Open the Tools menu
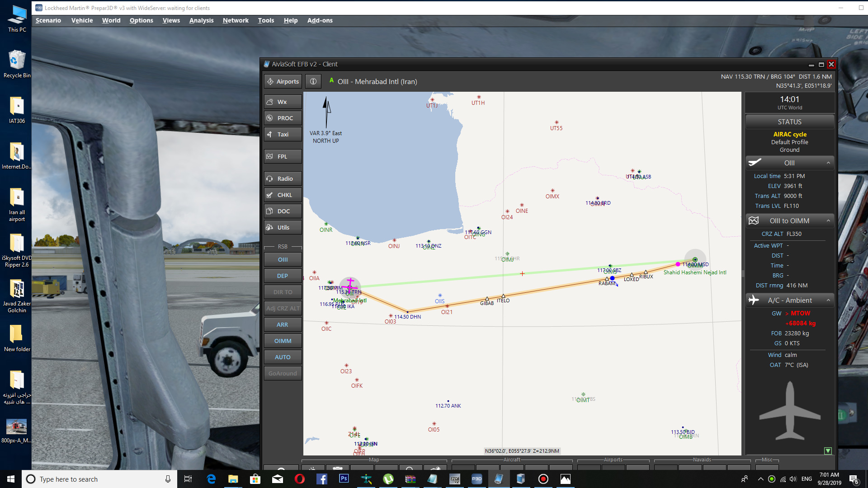The image size is (868, 488). point(266,20)
